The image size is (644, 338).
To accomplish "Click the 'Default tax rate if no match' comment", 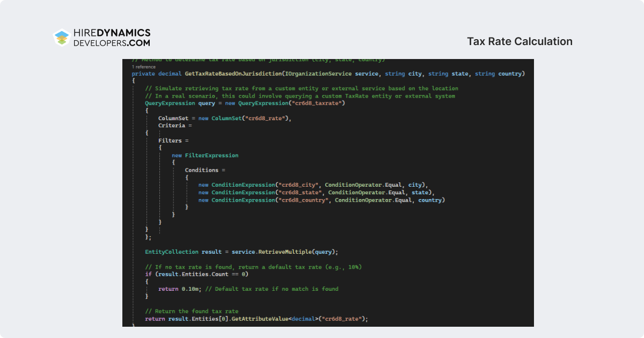I will click(x=272, y=289).
